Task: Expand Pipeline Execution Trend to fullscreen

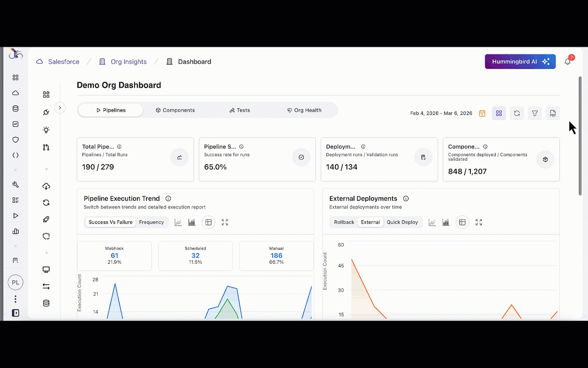Action: [x=225, y=222]
